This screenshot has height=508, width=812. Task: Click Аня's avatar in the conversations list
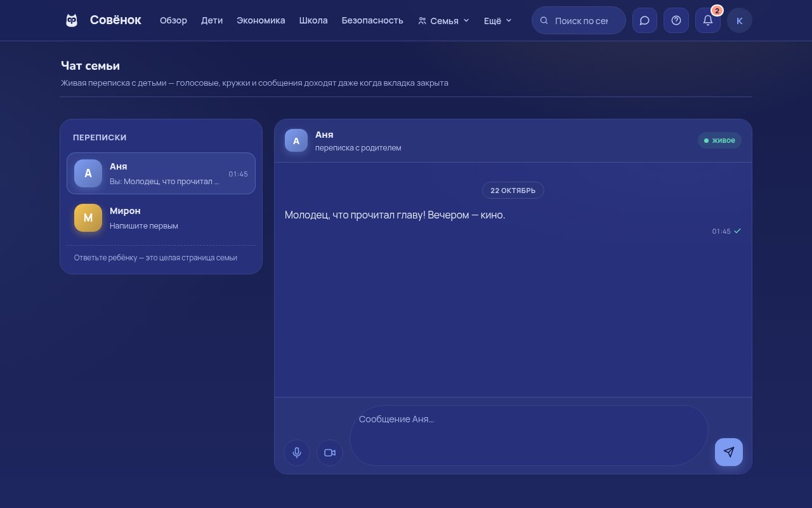88,173
